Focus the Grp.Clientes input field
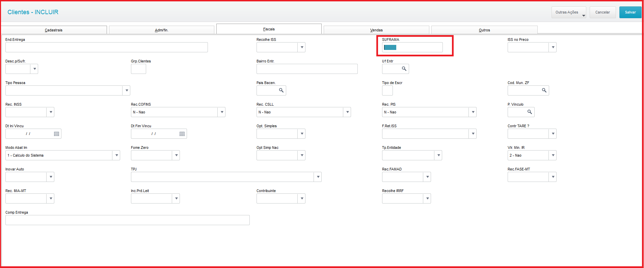This screenshot has height=268, width=644. [138, 69]
